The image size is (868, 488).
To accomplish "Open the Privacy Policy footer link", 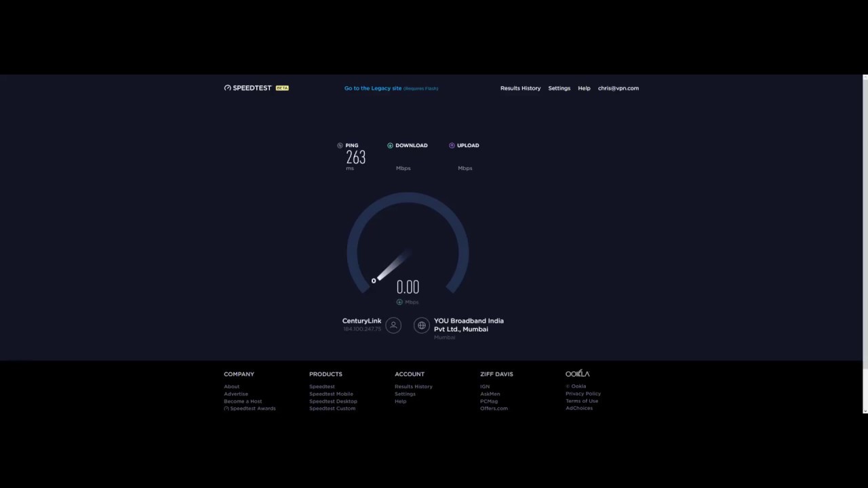I will (583, 393).
